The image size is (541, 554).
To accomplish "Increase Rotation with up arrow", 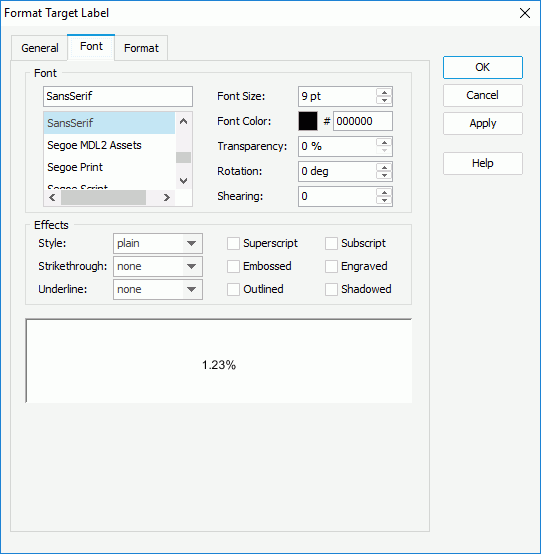I will coord(384,167).
